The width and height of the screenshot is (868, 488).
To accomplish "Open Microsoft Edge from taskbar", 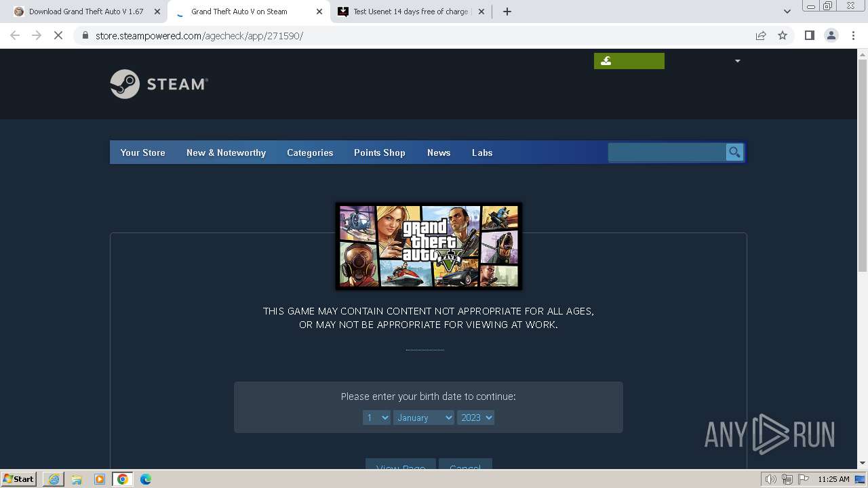I will 146,479.
